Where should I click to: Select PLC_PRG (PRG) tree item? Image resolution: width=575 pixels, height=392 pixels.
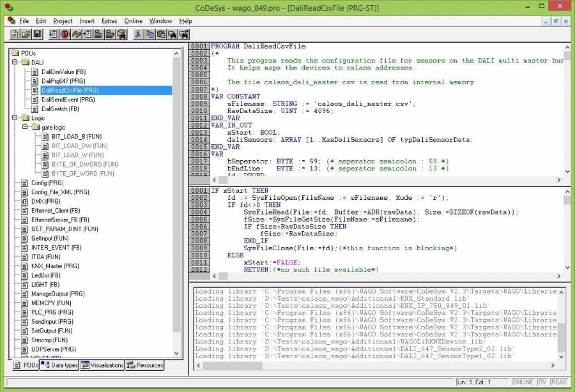click(x=52, y=312)
